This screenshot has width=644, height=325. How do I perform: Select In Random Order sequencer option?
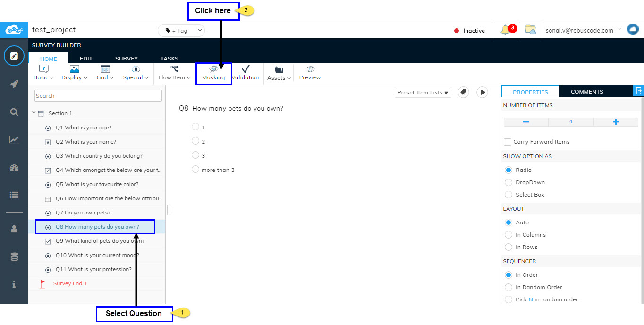(508, 287)
